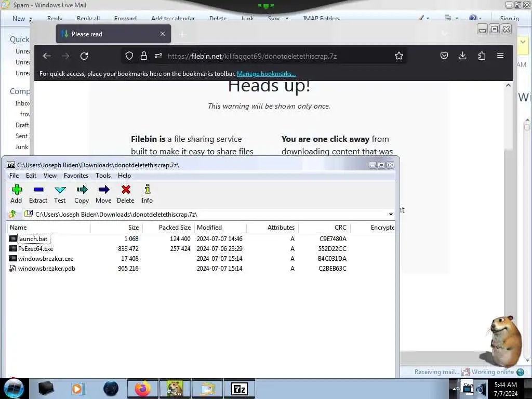
Task: Click the Firefox page scroll-up arrow
Action: [x=508, y=86]
